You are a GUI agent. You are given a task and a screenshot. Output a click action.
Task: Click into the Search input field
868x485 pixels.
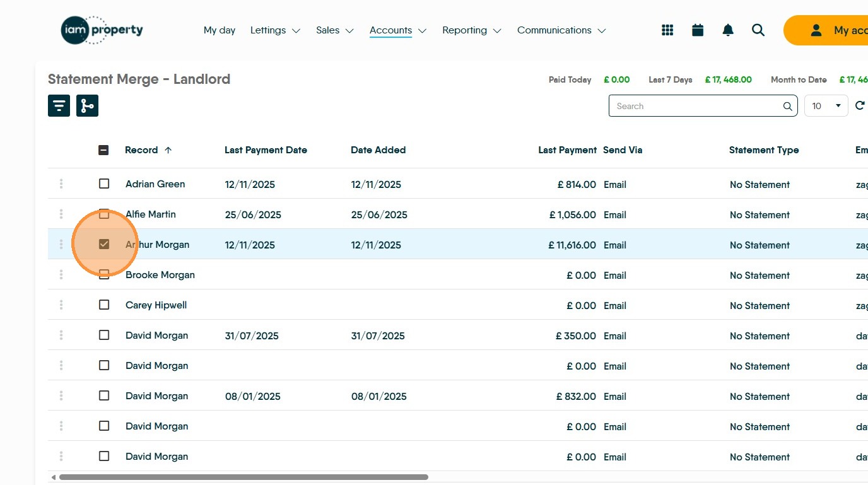pyautogui.click(x=694, y=106)
